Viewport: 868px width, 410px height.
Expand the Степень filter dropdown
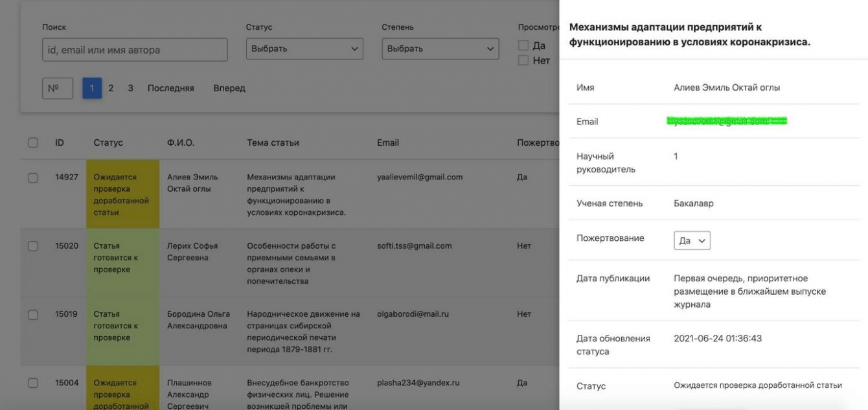click(440, 49)
